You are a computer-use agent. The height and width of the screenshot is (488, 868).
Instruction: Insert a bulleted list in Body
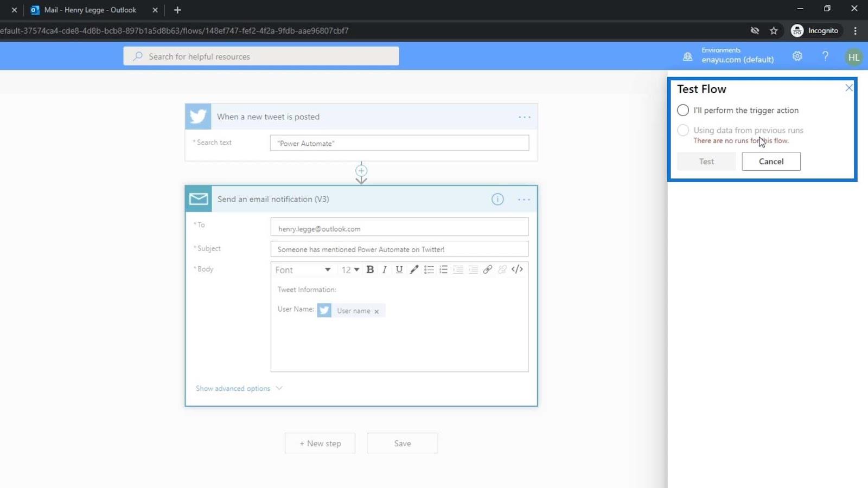[429, 269]
